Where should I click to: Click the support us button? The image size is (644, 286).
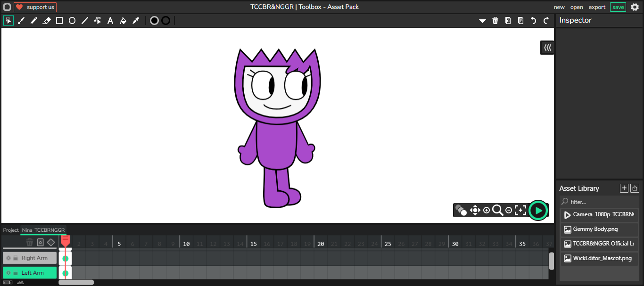pos(35,7)
